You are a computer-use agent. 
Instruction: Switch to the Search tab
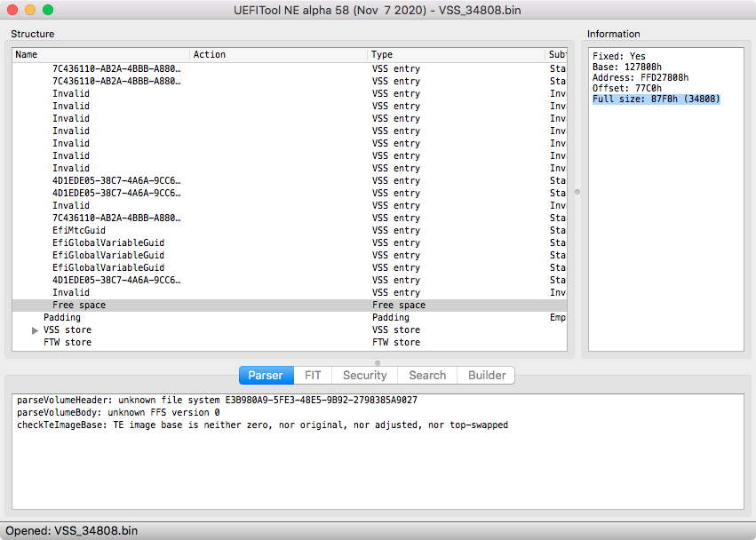[x=427, y=375]
